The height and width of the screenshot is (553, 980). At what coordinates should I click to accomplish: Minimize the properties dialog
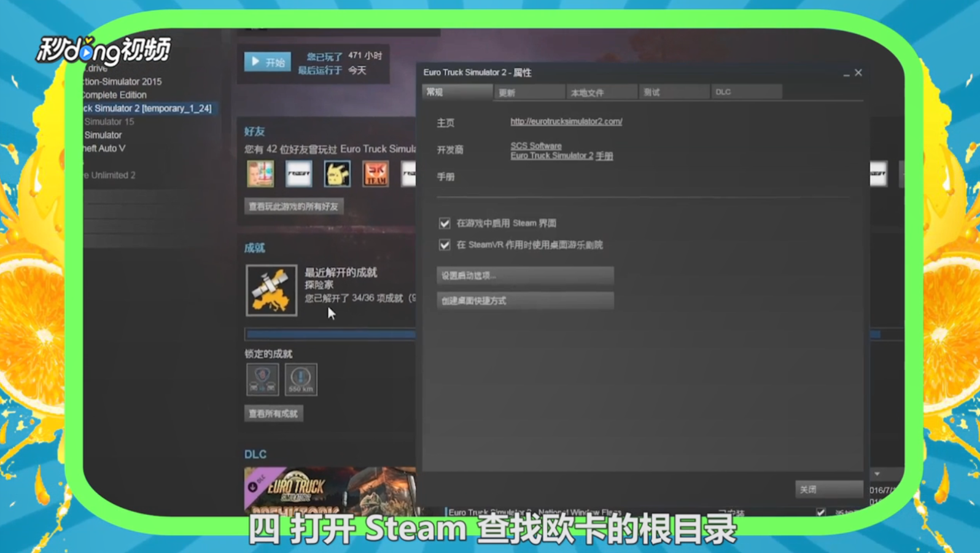coord(846,73)
